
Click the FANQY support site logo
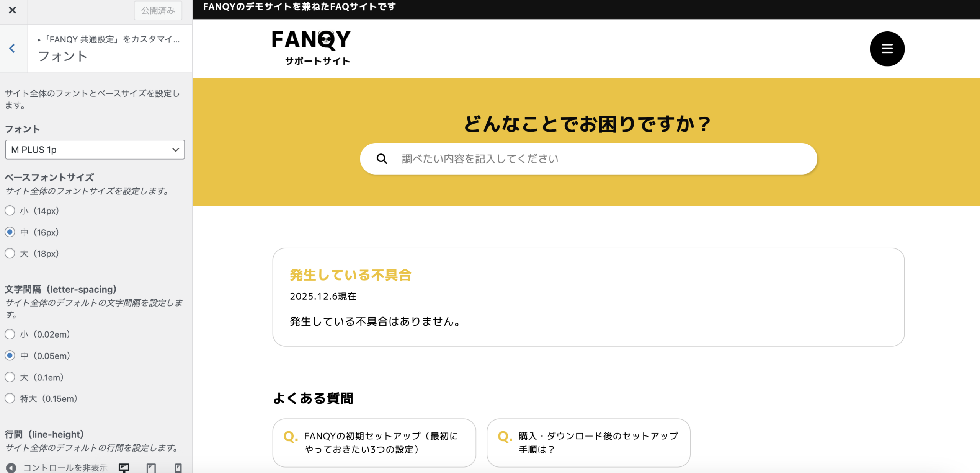(311, 48)
